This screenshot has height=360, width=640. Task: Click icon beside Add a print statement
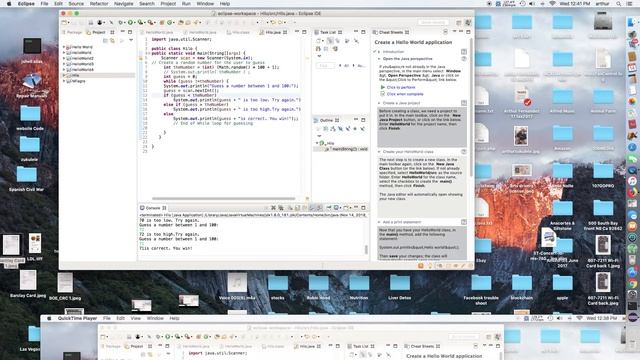(x=464, y=222)
